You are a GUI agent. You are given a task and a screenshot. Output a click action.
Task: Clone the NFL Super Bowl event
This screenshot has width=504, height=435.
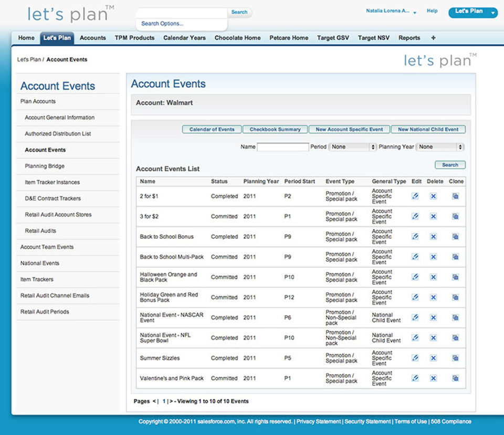[x=456, y=337]
